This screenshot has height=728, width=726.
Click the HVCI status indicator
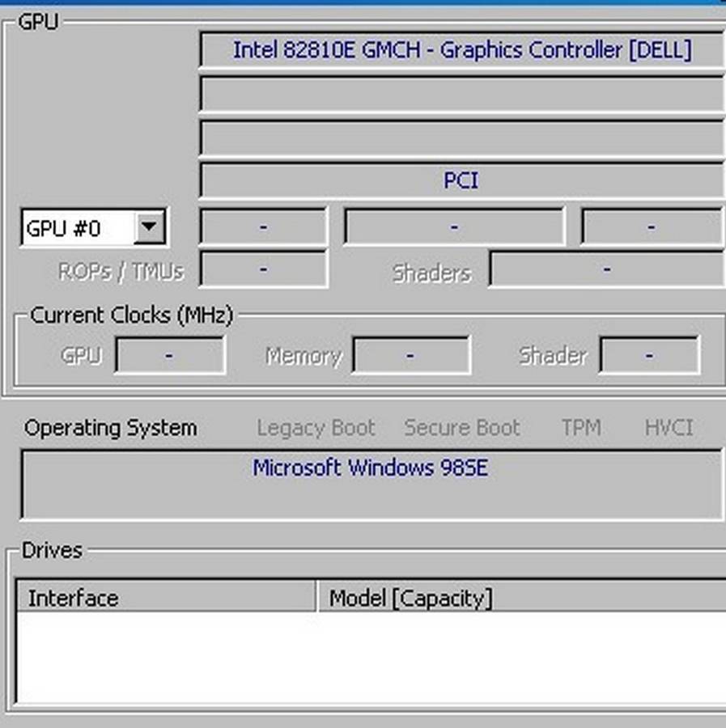[x=669, y=428]
